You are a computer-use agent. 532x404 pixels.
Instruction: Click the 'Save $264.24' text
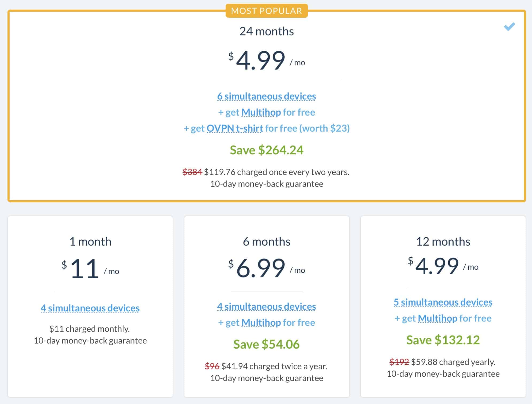(267, 150)
